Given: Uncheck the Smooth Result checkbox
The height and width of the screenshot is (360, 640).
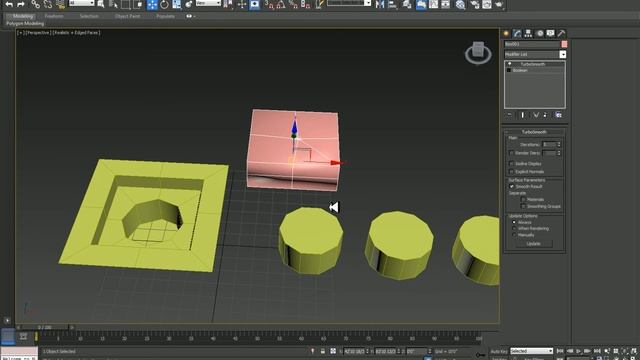Looking at the screenshot, I should (511, 187).
